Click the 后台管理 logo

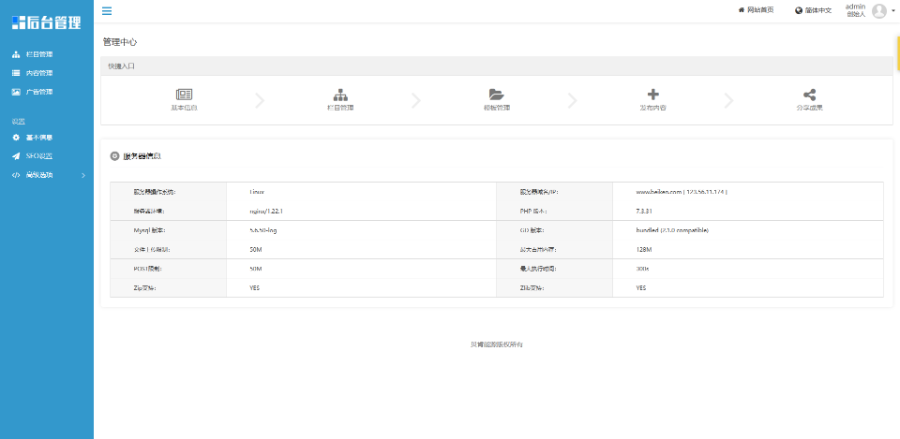point(46,23)
